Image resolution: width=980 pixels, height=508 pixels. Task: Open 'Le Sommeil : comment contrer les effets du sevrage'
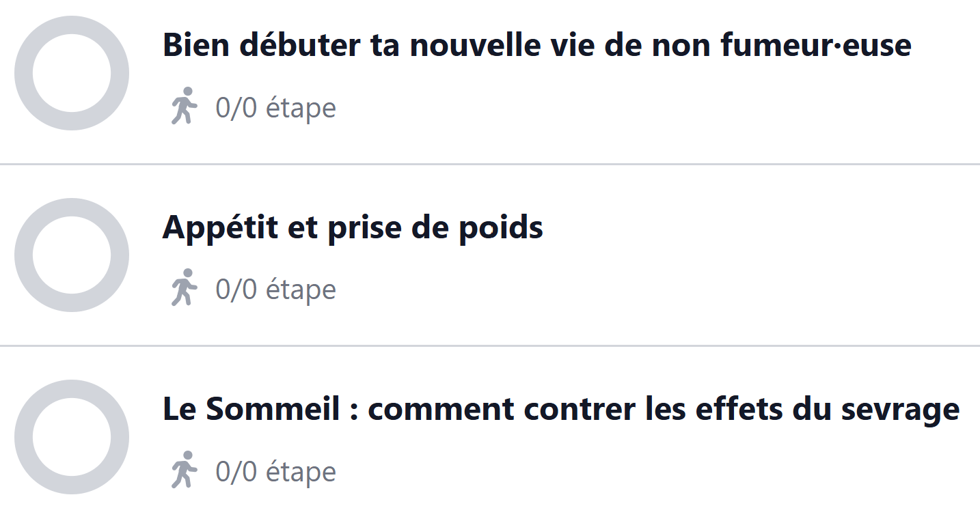pos(560,409)
